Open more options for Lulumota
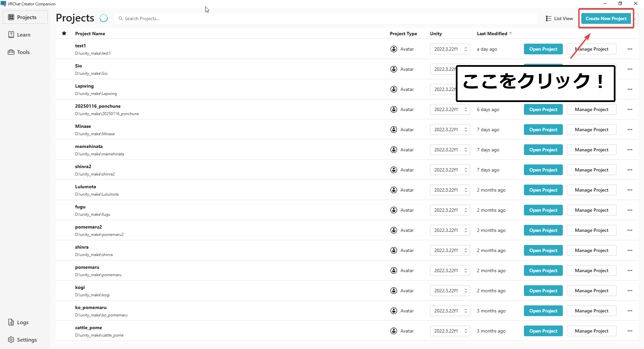 point(630,190)
